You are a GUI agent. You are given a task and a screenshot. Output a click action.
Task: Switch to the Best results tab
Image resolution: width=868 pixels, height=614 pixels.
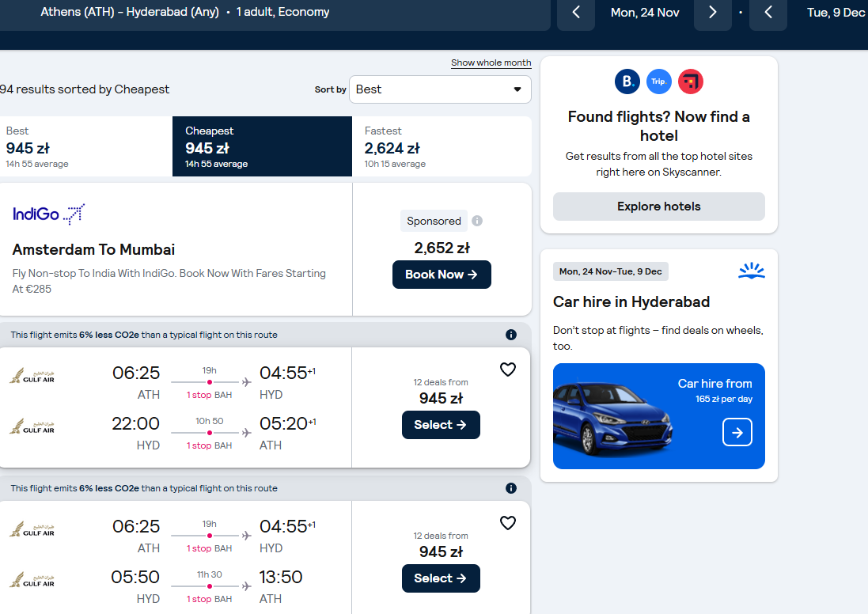pyautogui.click(x=85, y=146)
